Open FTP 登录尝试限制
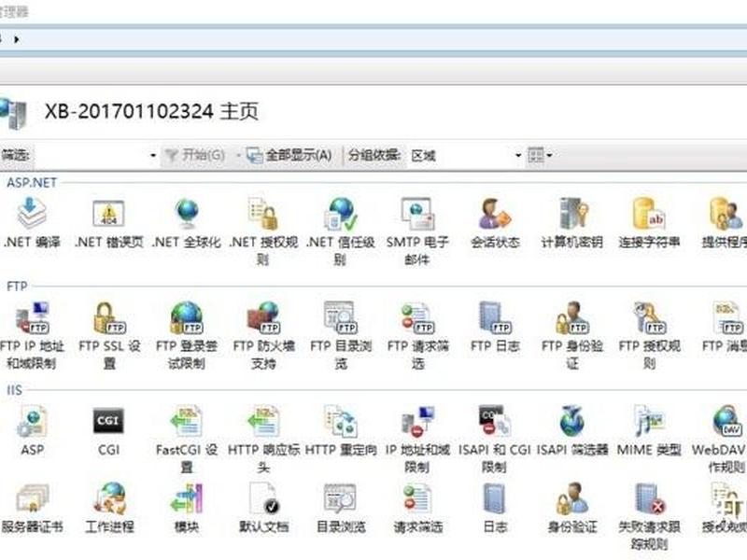The height and width of the screenshot is (560, 747). click(x=186, y=336)
